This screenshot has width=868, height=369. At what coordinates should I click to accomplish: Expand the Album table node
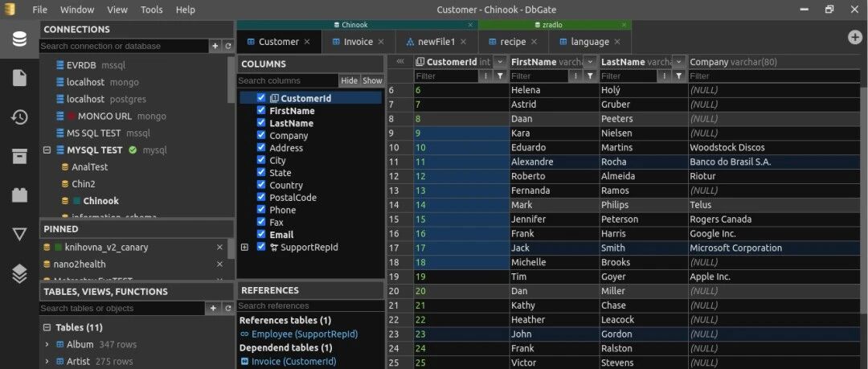click(x=47, y=345)
